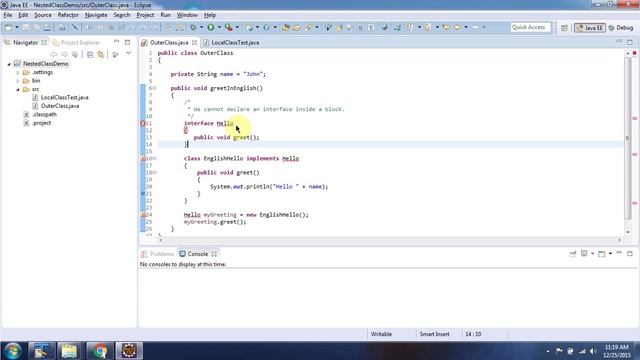Open the Refactor menu
This screenshot has width=640, height=360.
pyautogui.click(x=68, y=15)
